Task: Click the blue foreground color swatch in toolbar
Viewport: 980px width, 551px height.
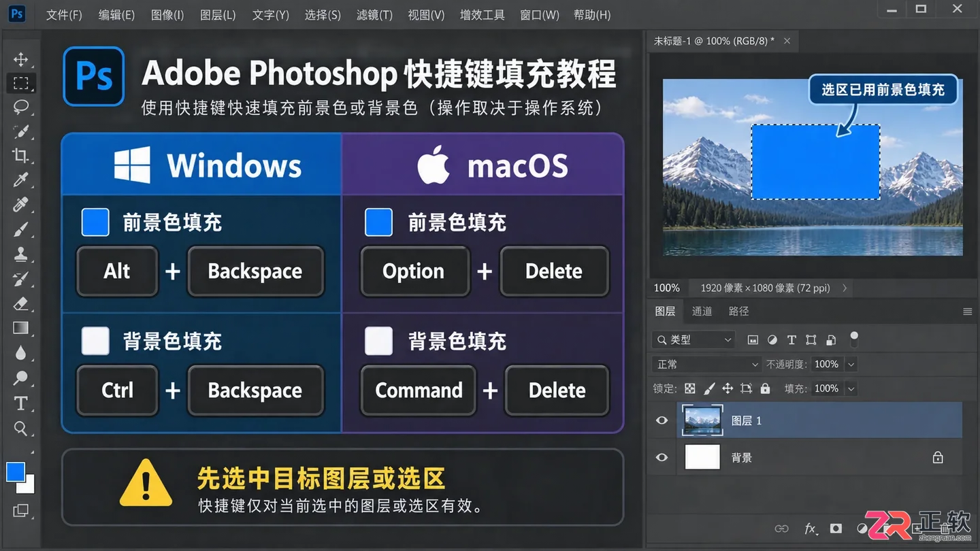Action: (15, 471)
